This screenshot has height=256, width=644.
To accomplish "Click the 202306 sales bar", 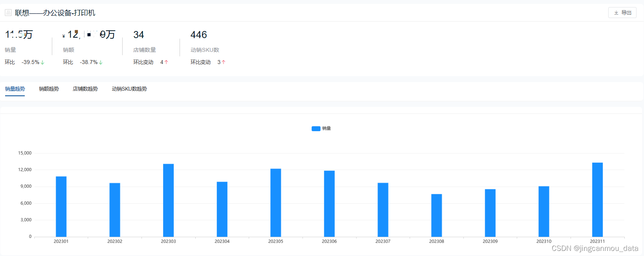I will click(x=329, y=204).
